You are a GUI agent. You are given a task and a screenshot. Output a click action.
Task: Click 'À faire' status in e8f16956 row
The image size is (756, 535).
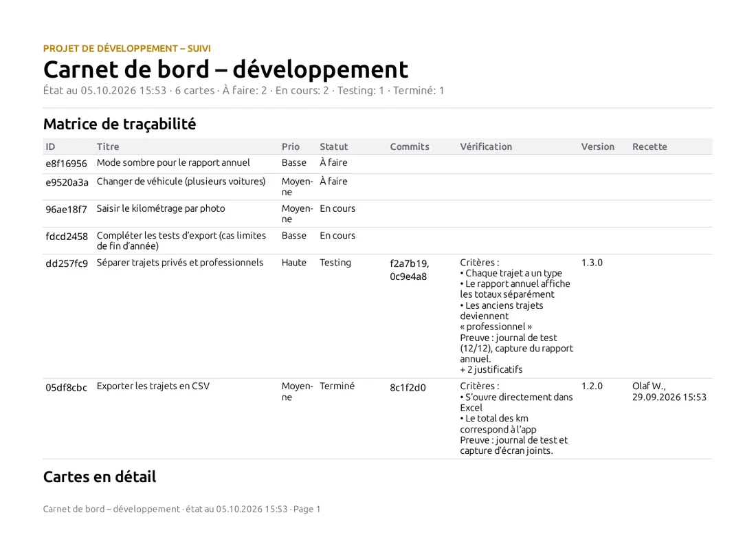click(x=333, y=162)
